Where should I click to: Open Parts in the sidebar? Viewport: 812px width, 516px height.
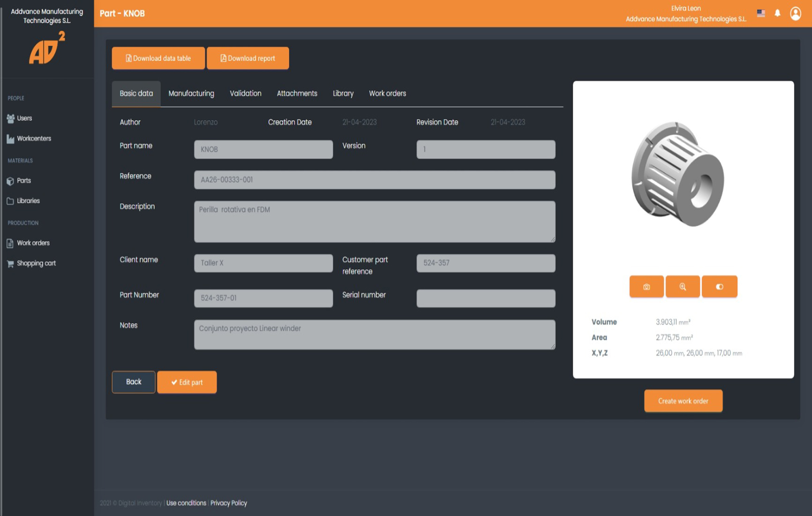(24, 181)
